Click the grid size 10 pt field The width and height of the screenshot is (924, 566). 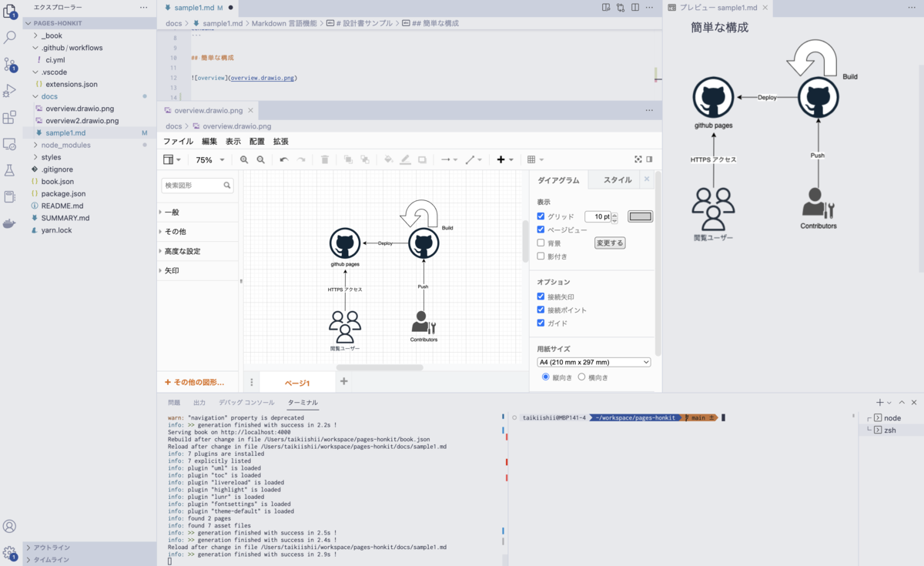point(598,216)
